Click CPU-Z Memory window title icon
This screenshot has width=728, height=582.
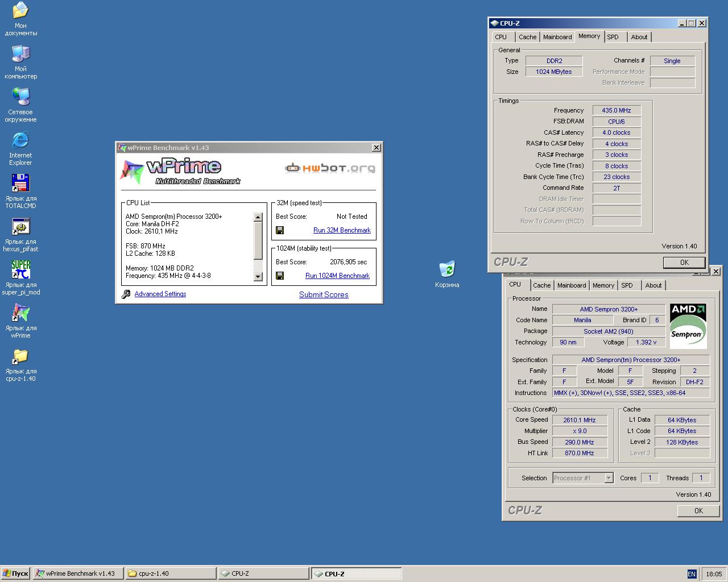point(494,23)
